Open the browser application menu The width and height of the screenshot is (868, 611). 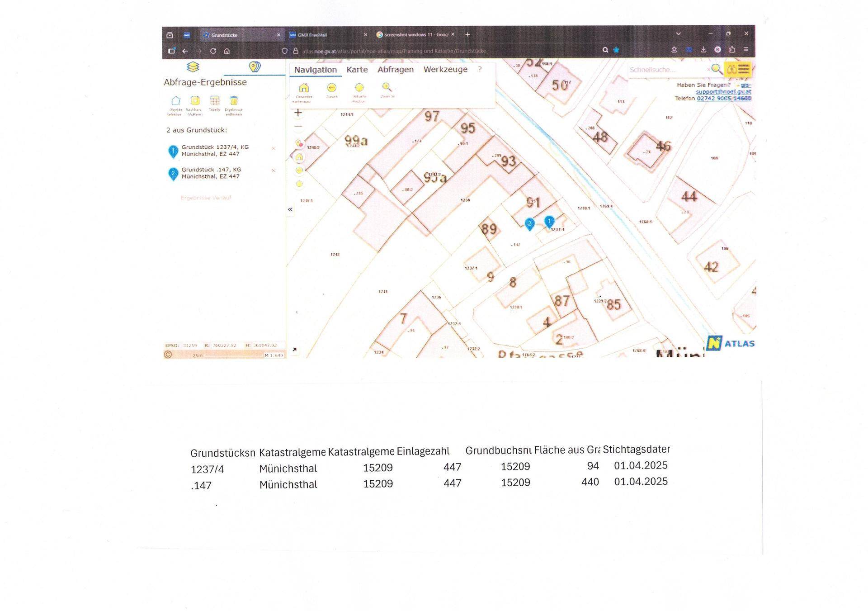point(746,49)
